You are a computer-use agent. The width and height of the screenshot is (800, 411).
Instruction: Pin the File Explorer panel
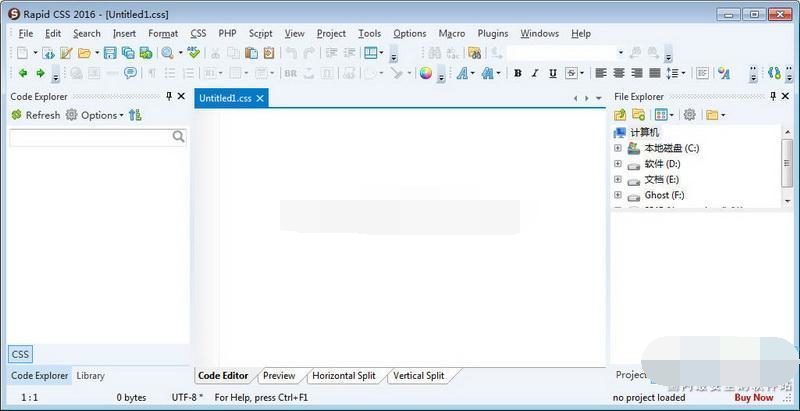click(x=773, y=96)
